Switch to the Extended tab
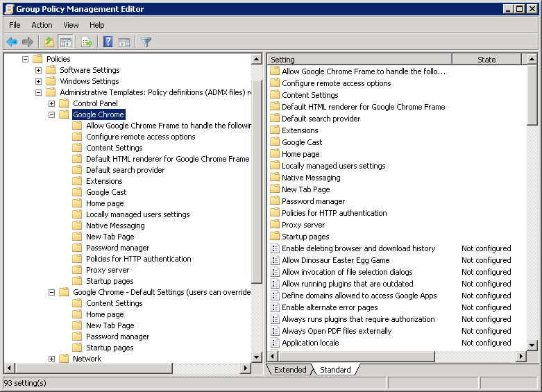 pos(290,370)
